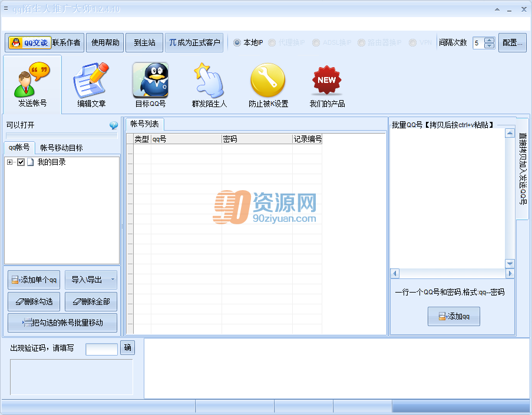This screenshot has width=532, height=415.
Task: Sort by the 记录编号 column header
Action: (x=308, y=139)
